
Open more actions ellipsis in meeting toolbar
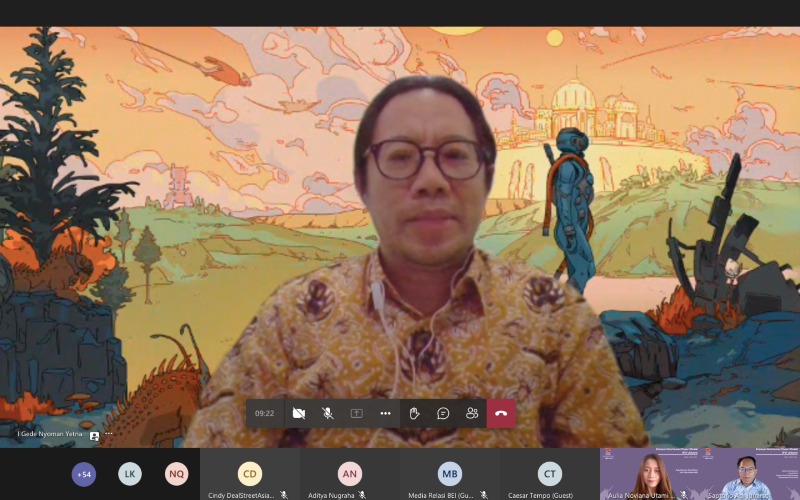point(385,413)
